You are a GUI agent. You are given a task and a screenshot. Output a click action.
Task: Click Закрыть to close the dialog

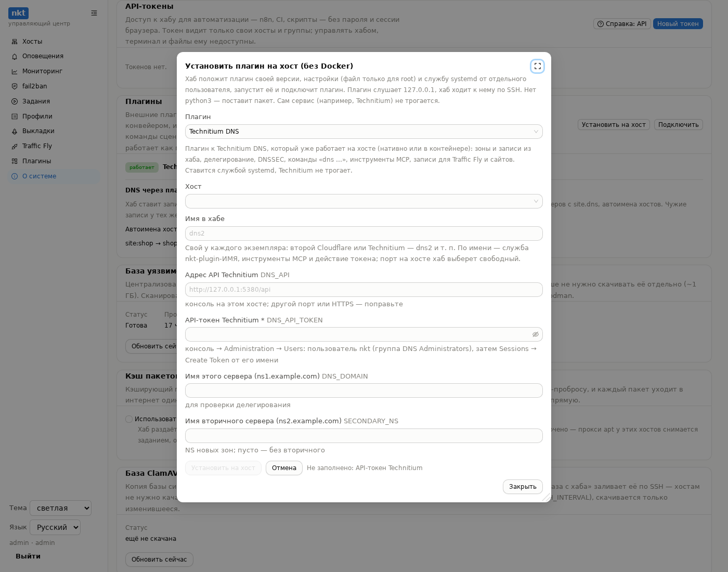click(523, 487)
